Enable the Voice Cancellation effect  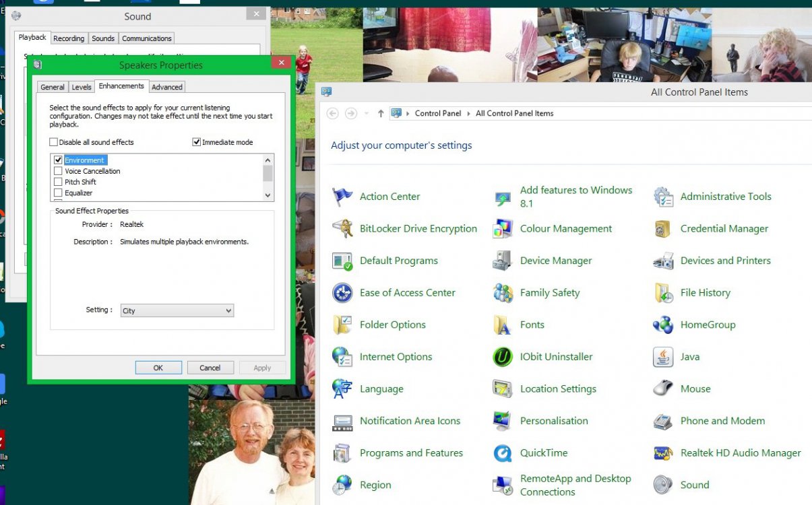(x=58, y=171)
